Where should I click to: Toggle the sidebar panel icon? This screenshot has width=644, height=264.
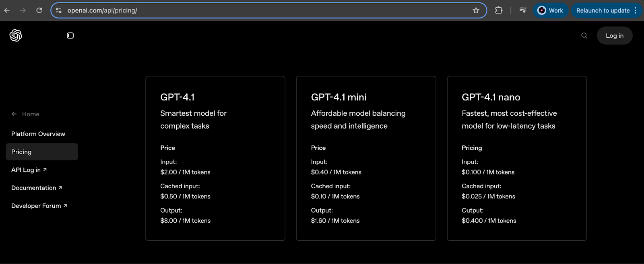(x=70, y=35)
